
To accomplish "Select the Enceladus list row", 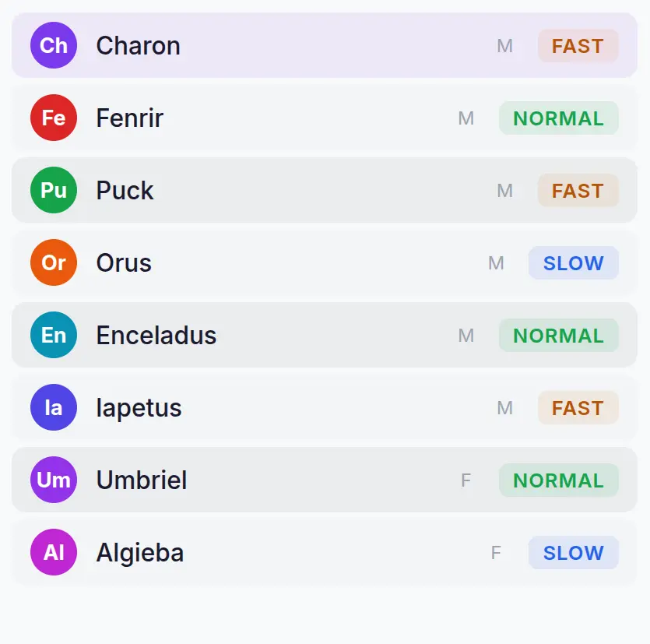I will (311, 336).
